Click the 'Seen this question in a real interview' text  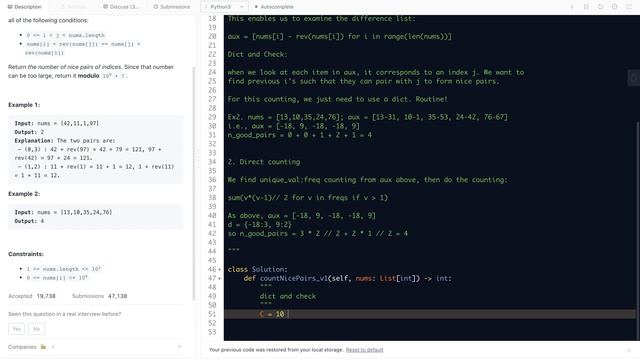[x=64, y=314]
